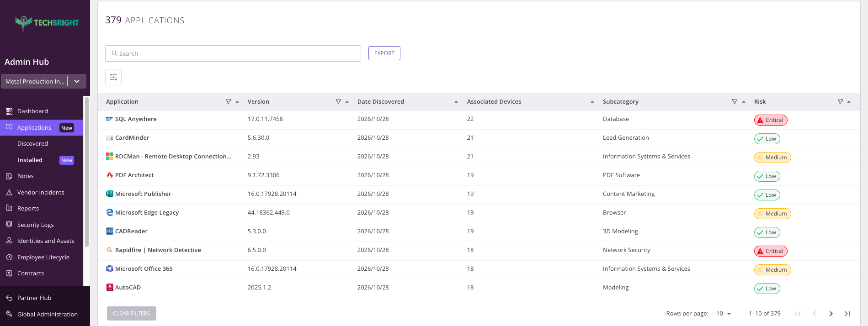Sort by Associated Devices arrow

[x=592, y=102]
